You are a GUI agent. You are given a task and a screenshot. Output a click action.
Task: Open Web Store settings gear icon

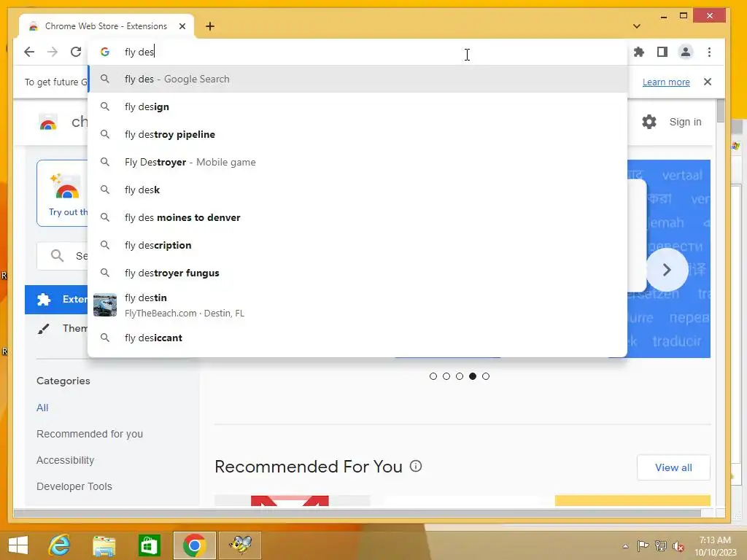649,122
